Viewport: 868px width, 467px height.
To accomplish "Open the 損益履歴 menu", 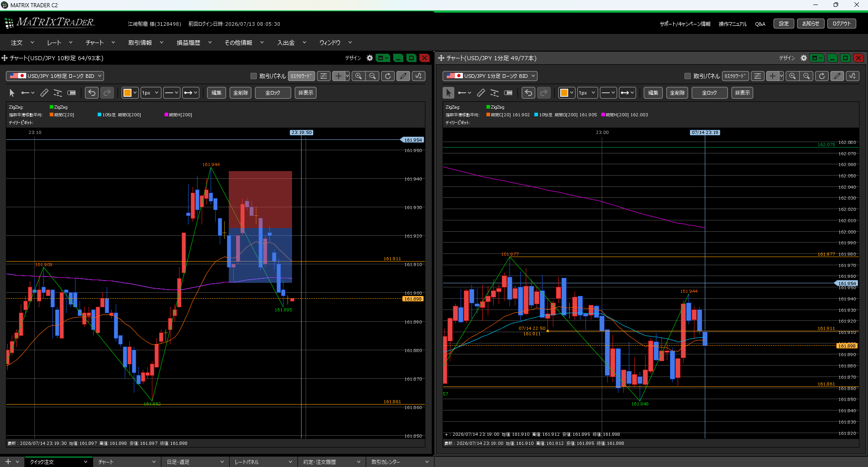I will point(194,43).
